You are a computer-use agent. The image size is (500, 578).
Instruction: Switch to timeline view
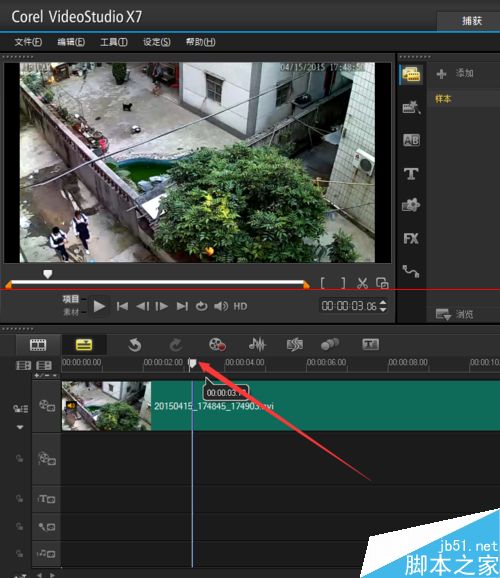point(84,345)
